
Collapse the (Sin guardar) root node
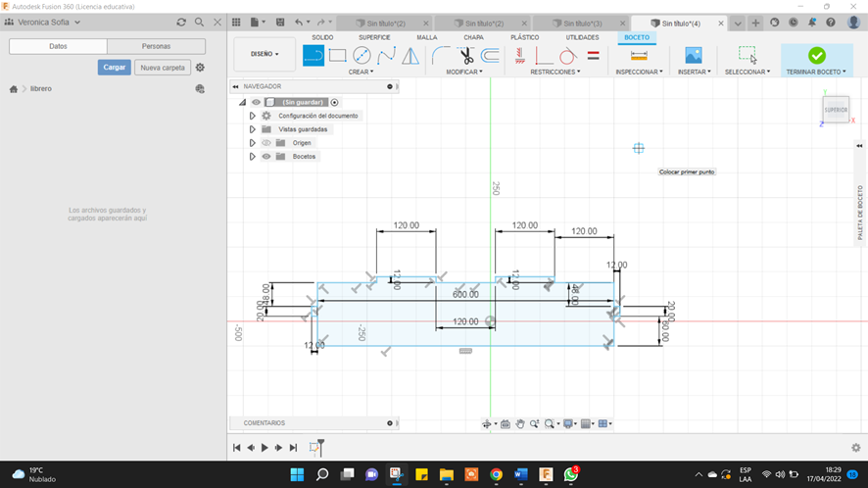coord(242,102)
